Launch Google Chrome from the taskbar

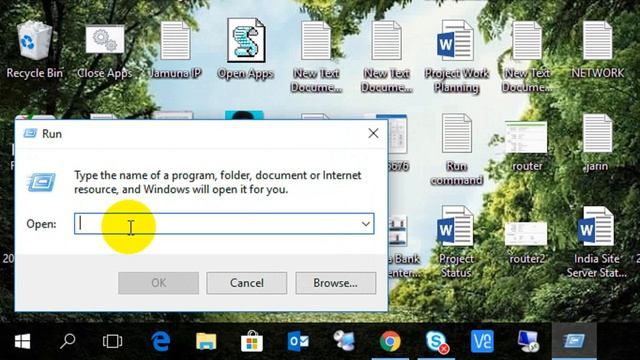pyautogui.click(x=390, y=341)
